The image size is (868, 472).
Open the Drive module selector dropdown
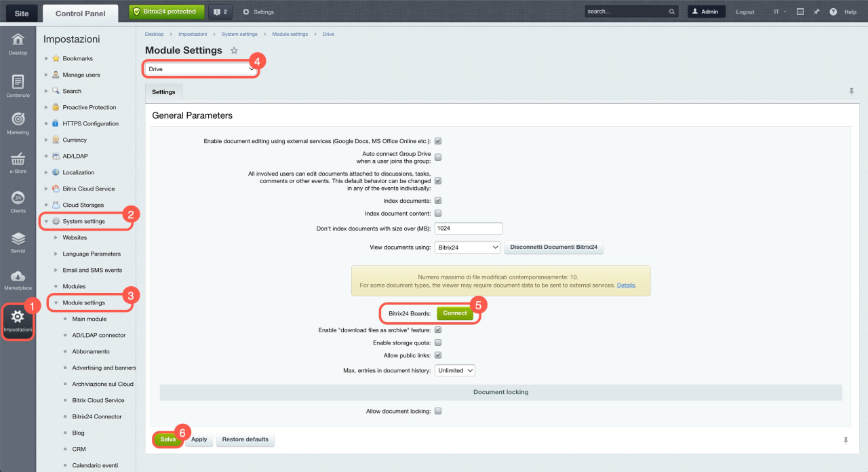click(x=201, y=69)
